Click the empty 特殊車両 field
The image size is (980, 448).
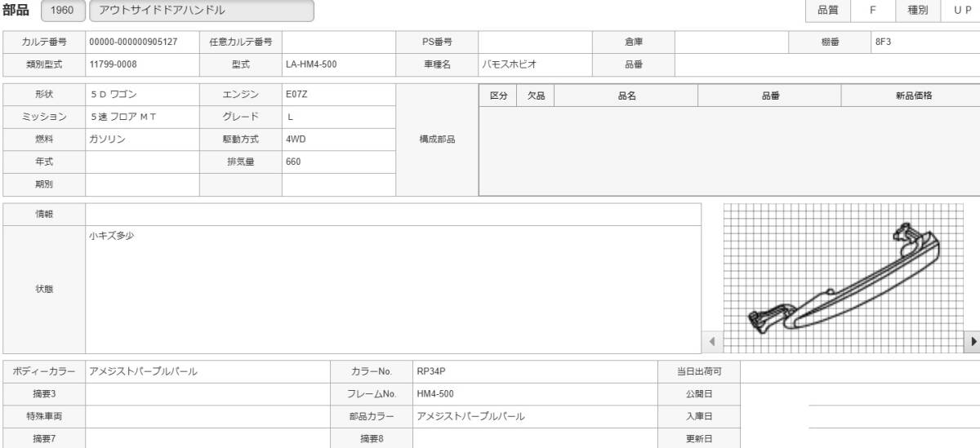207,416
